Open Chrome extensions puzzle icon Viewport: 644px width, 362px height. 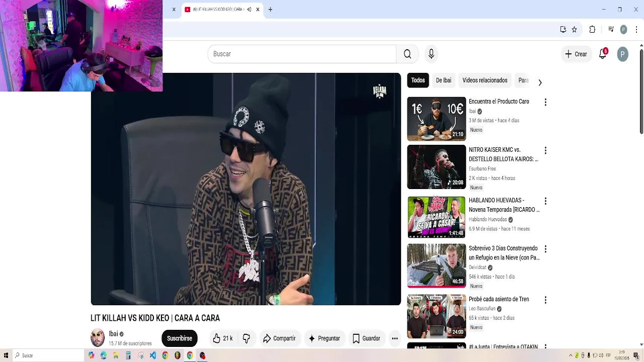(592, 30)
